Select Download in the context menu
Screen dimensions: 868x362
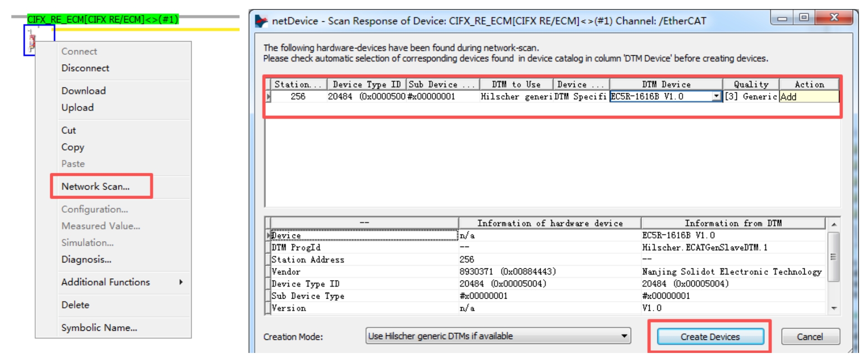(84, 90)
